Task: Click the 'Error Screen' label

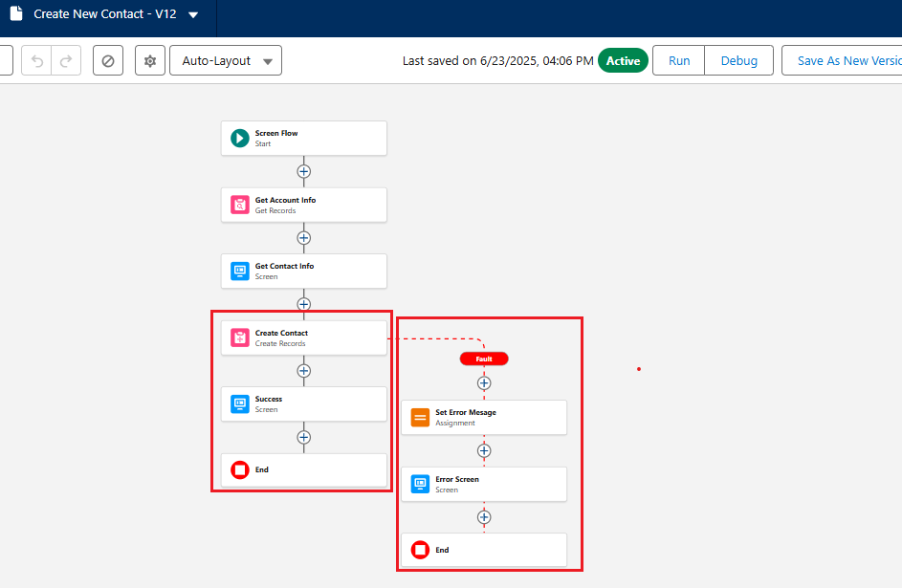Action: coord(457,479)
